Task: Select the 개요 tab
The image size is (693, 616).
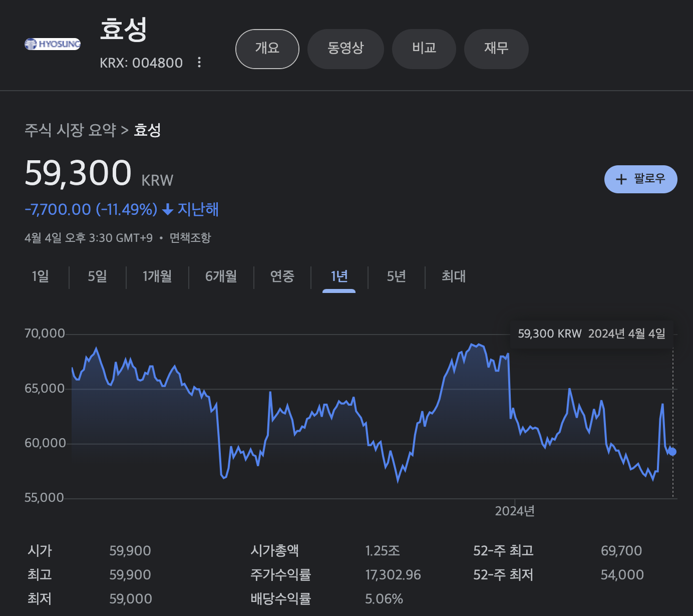Action: [267, 49]
